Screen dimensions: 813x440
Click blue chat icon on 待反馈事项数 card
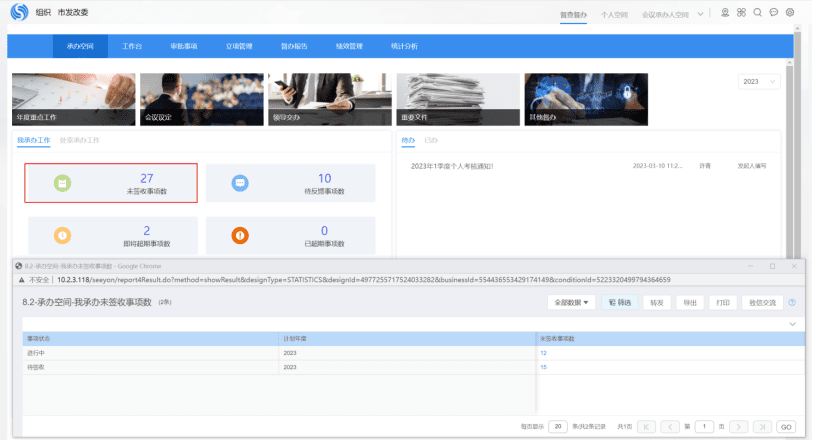coord(240,183)
